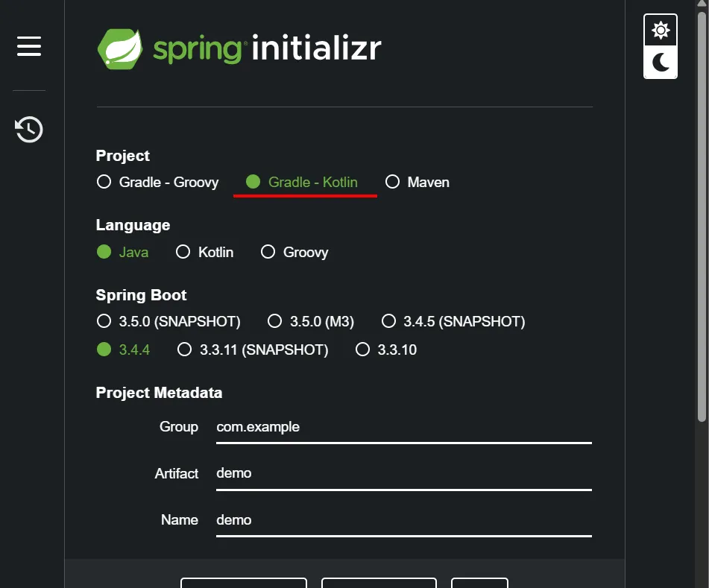This screenshot has width=709, height=588.
Task: Click the "Language" section heading
Action: point(133,225)
